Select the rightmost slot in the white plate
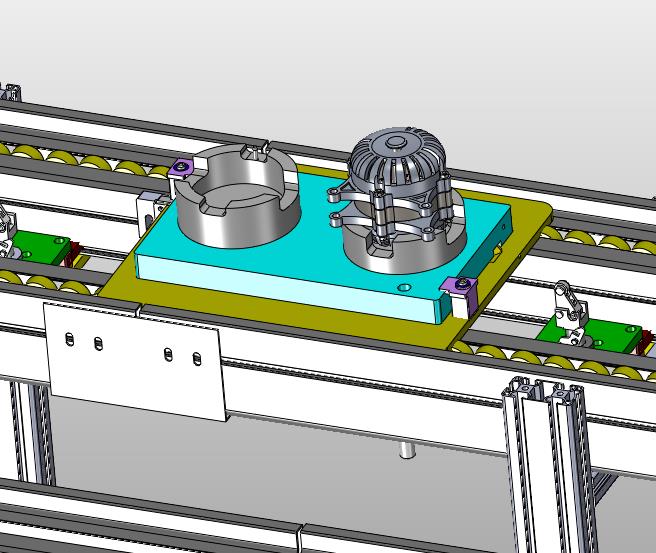Screen dimensions: 656x553 pyautogui.click(x=196, y=359)
